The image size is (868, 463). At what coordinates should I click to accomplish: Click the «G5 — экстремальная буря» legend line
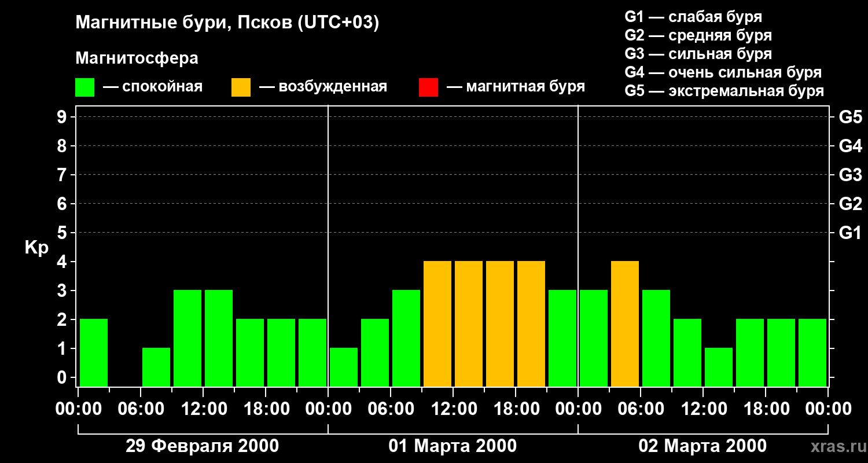724,91
